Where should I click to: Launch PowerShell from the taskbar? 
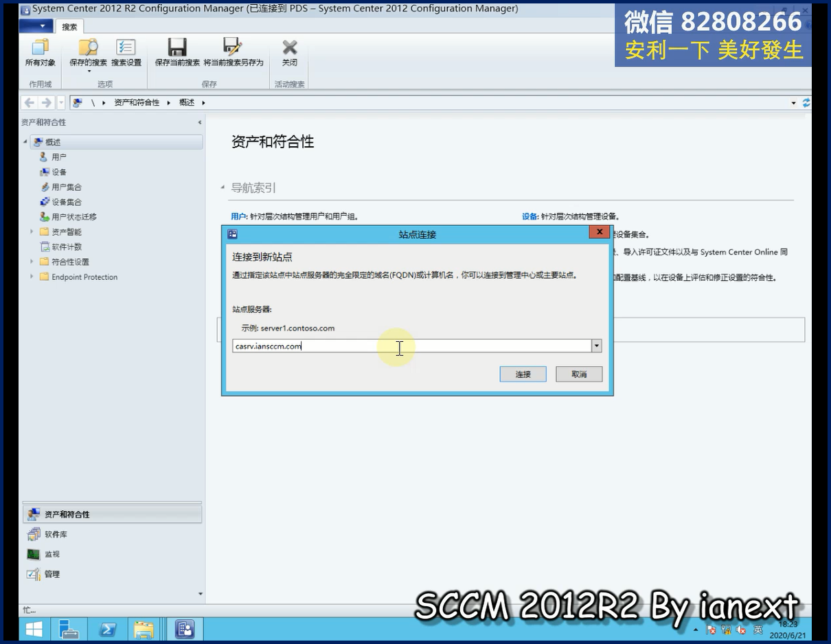point(107,629)
